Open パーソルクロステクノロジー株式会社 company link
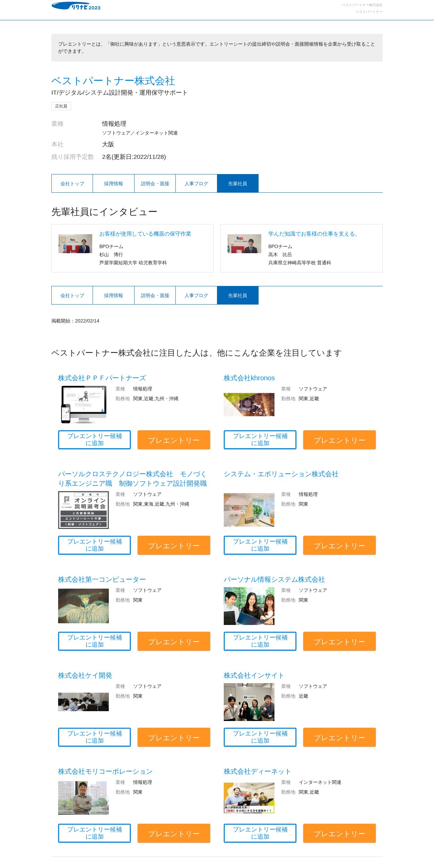The image size is (434, 868). pos(132,479)
